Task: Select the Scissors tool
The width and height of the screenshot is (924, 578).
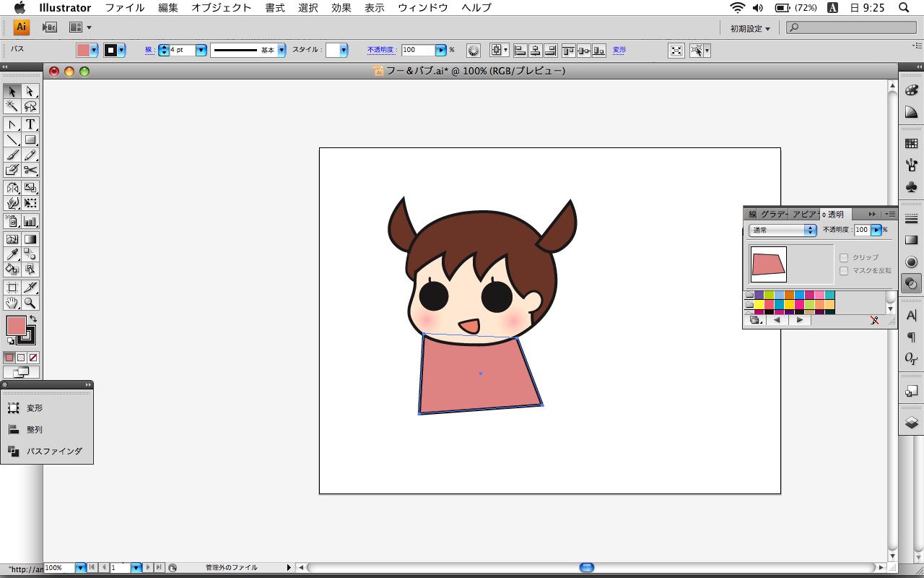Action: [x=30, y=170]
